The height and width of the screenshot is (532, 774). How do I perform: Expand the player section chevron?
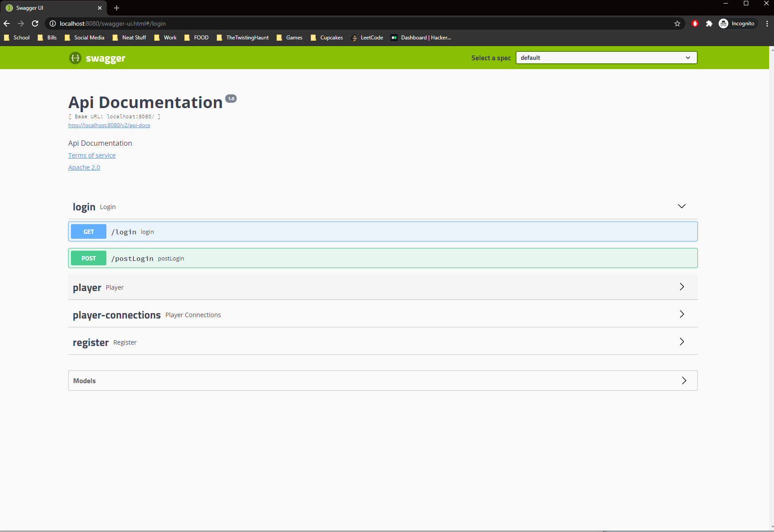tap(682, 287)
